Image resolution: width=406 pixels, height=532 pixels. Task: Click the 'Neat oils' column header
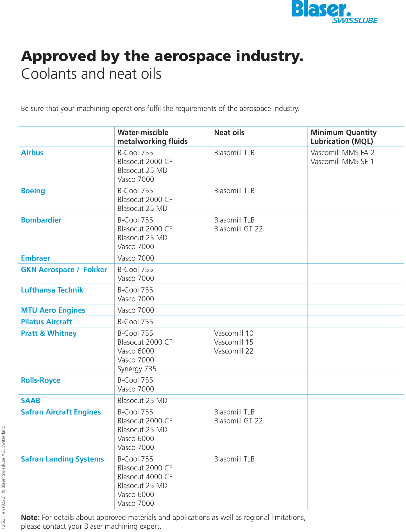tap(229, 132)
